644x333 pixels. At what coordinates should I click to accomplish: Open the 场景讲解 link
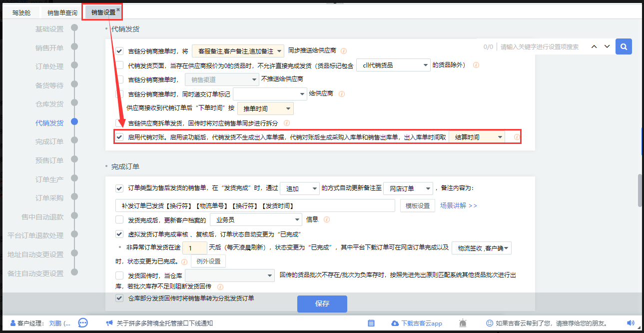click(x=458, y=205)
